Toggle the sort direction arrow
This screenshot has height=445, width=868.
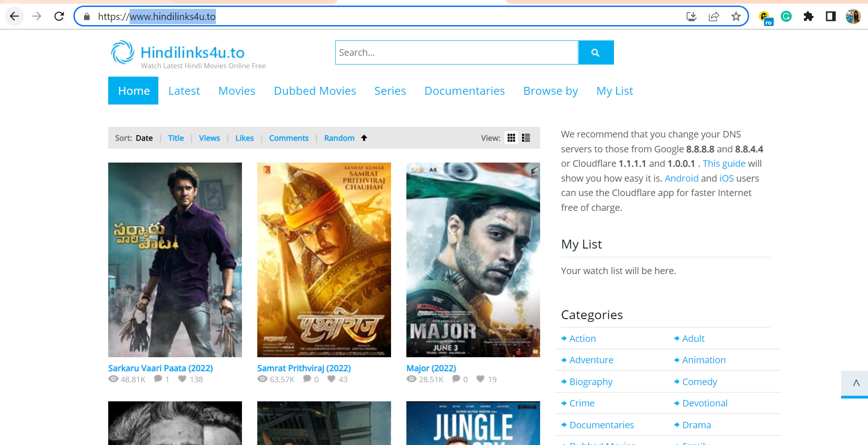coord(364,138)
